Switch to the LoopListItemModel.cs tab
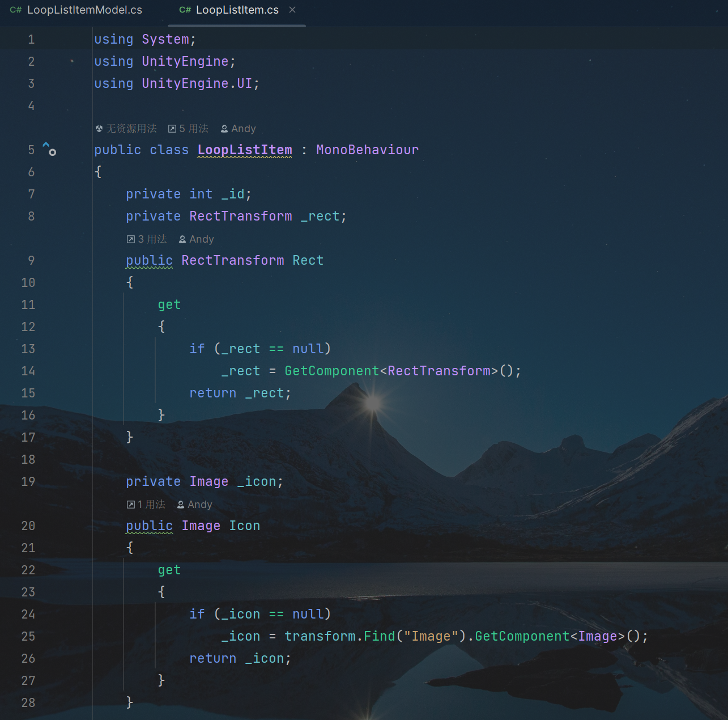Screen dimensions: 728x720 click(x=76, y=10)
